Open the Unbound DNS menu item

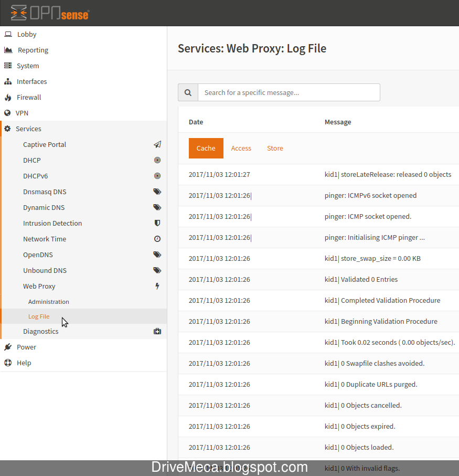click(45, 270)
